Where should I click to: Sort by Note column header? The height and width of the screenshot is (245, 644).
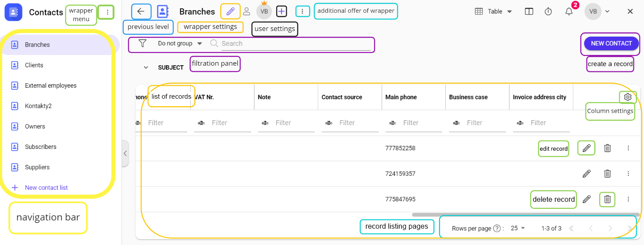pyautogui.click(x=264, y=97)
